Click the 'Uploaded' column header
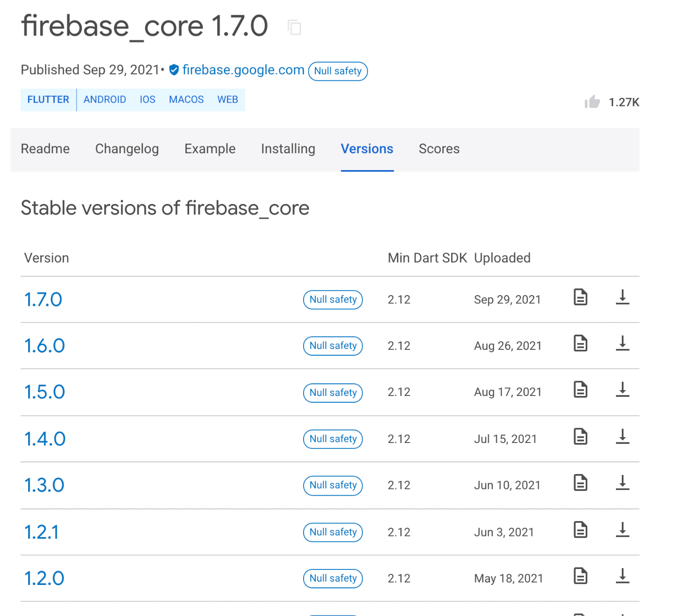 [x=502, y=258]
